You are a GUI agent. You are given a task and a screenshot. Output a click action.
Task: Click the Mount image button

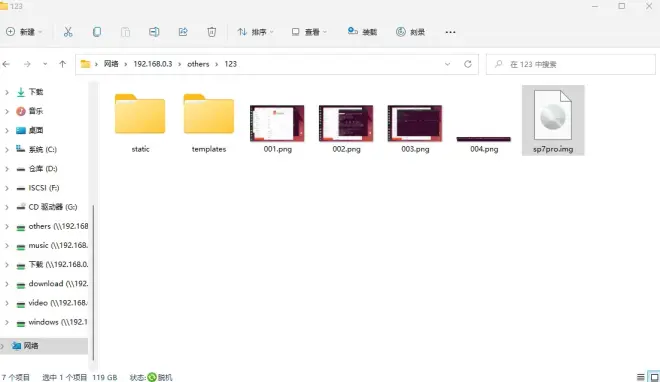(362, 32)
